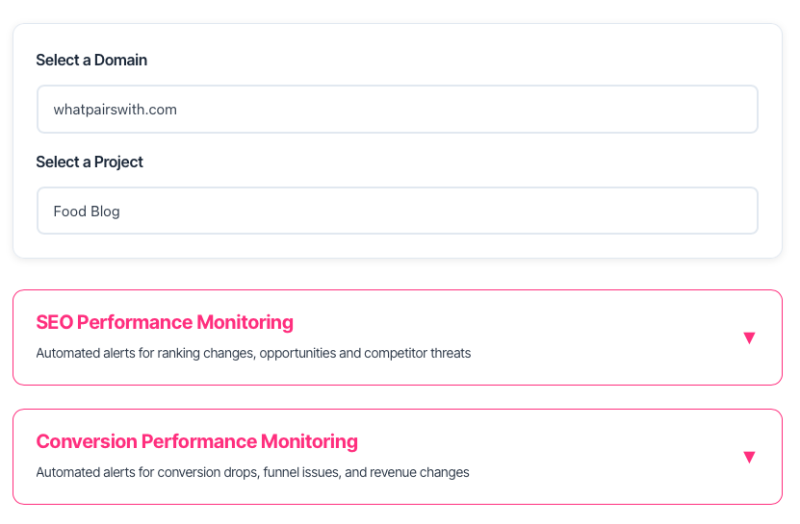Select the whatpairswith.com domain text
The height and width of the screenshot is (524, 800).
coord(115,110)
